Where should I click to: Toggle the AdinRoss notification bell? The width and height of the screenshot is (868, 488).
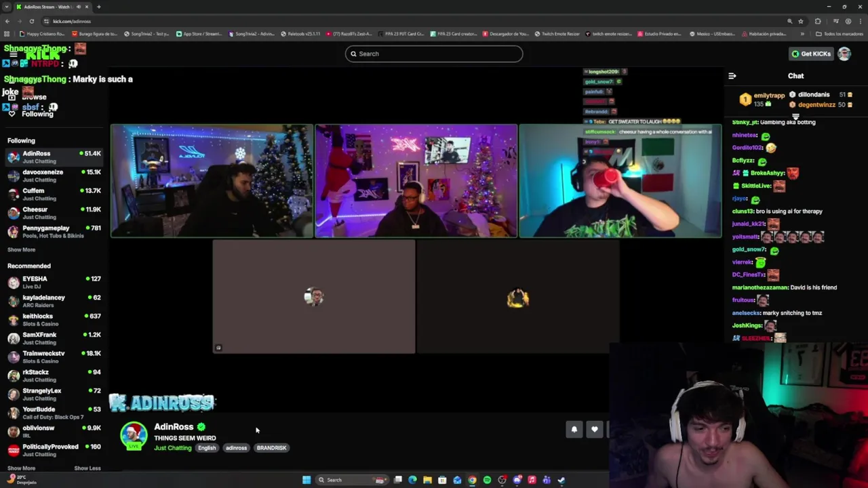click(x=574, y=429)
